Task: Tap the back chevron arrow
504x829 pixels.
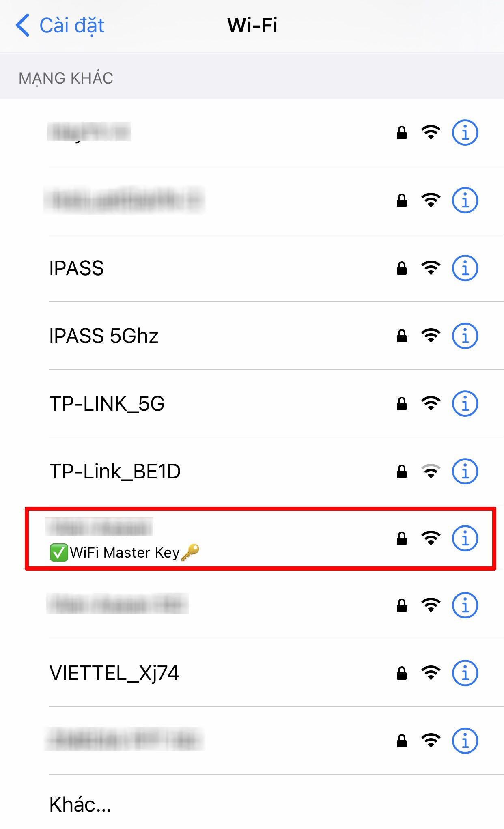Action: coord(23,25)
